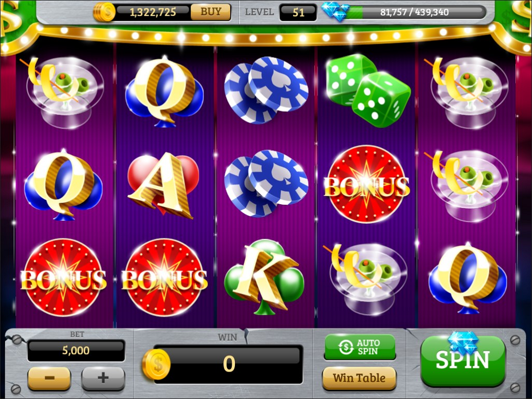532x399 pixels.
Task: Click the bet amount field showing 5,000
Action: point(76,350)
